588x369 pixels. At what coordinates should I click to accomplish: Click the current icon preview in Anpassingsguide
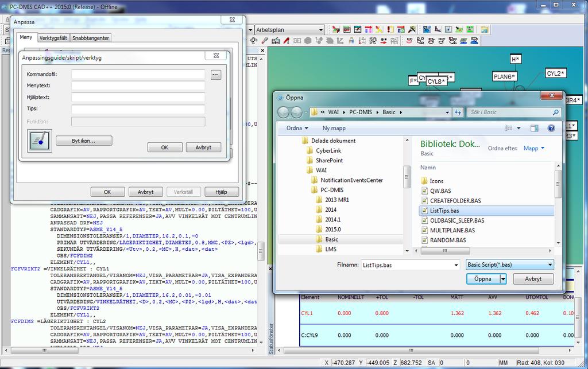pos(40,141)
